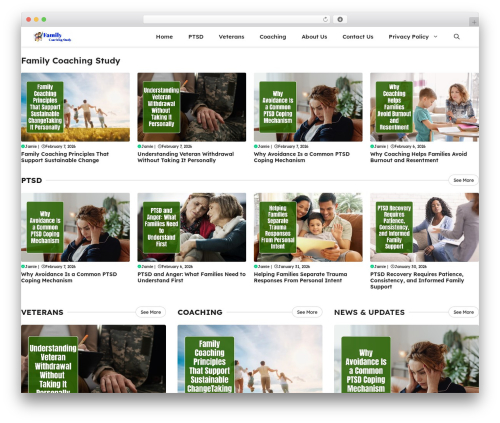Click the 'COACHING' section heading text
The height and width of the screenshot is (423, 500).
[200, 312]
